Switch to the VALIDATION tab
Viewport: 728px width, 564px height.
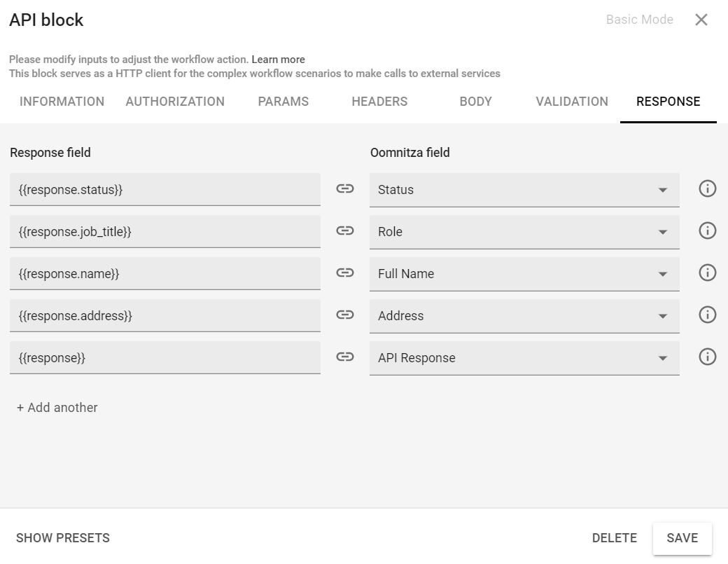(572, 102)
